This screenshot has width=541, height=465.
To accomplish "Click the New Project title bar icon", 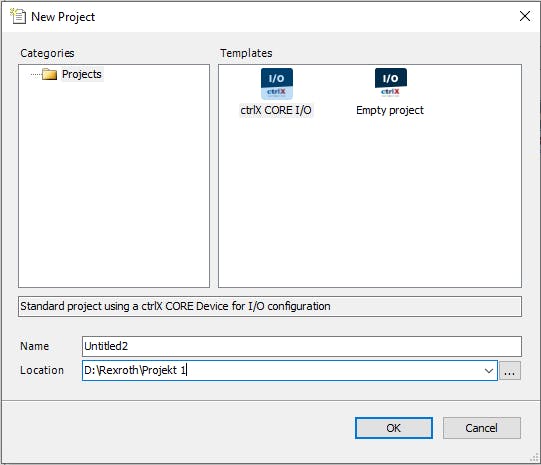I will tap(18, 16).
